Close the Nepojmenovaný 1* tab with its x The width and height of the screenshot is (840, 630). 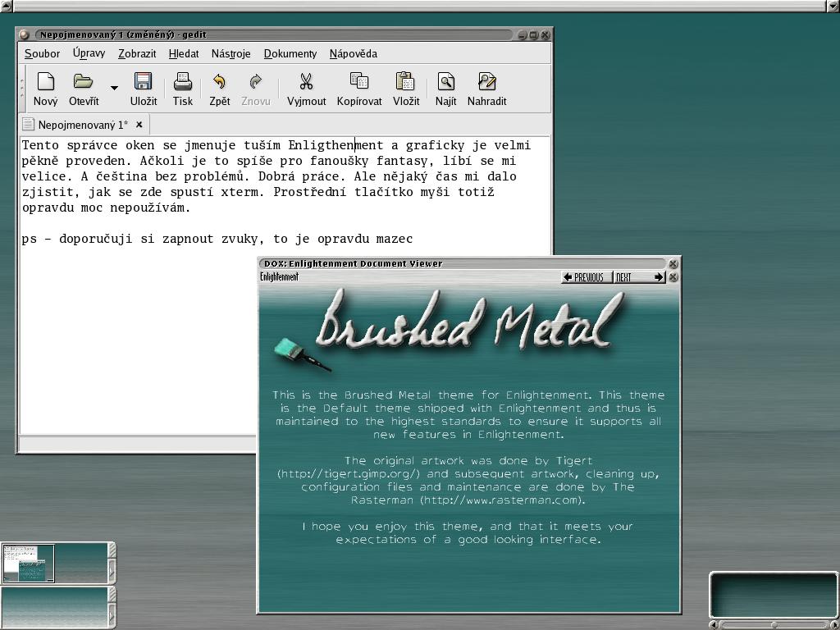[x=139, y=125]
